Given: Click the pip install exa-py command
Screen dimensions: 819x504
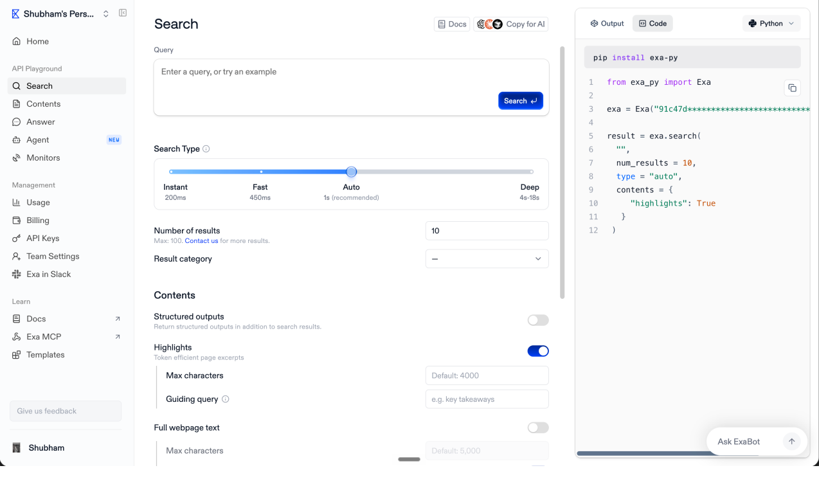Looking at the screenshot, I should point(635,58).
